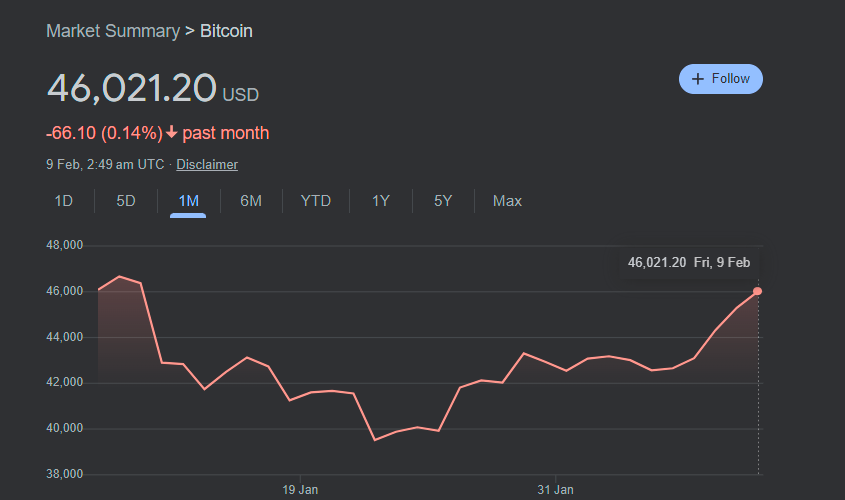The height and width of the screenshot is (500, 845).
Task: Click the USD currency label
Action: pyautogui.click(x=241, y=95)
